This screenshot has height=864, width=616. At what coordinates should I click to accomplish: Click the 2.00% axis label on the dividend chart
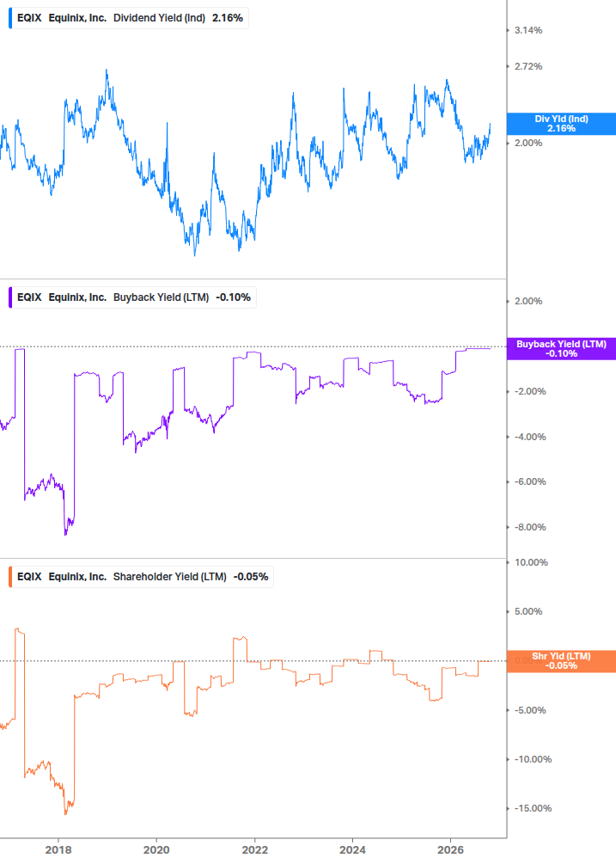(528, 143)
